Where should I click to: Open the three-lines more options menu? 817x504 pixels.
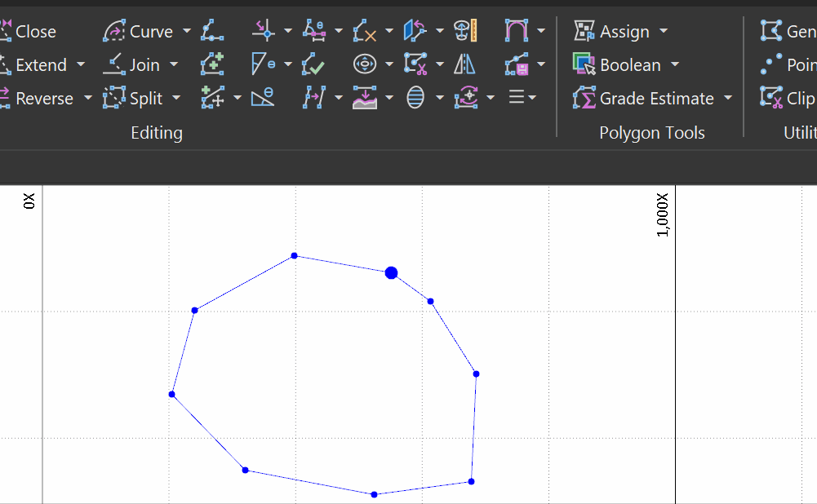click(x=522, y=97)
